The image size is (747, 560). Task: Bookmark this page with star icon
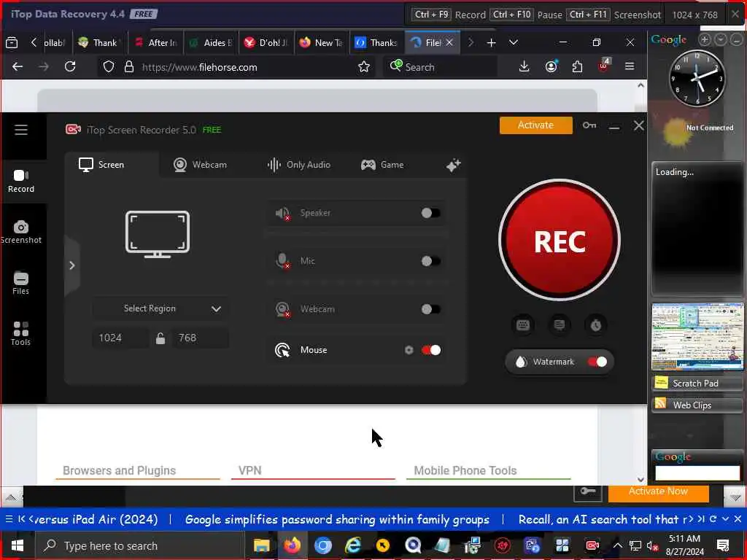tap(364, 66)
